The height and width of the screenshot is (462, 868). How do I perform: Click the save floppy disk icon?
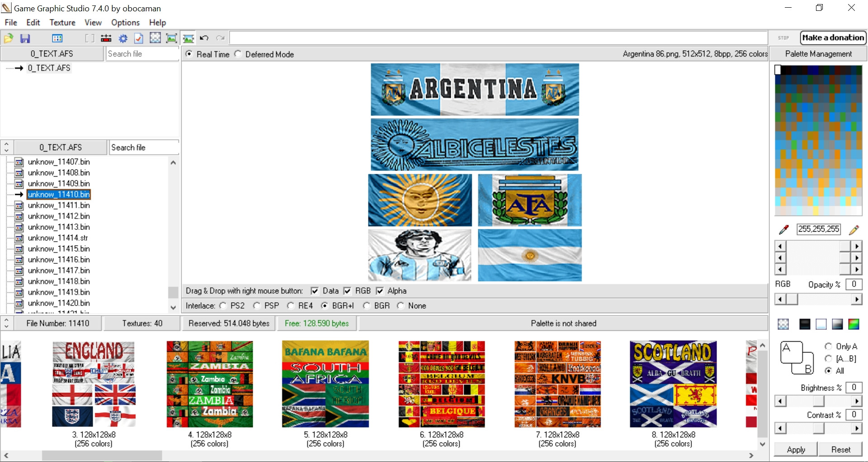(25, 38)
